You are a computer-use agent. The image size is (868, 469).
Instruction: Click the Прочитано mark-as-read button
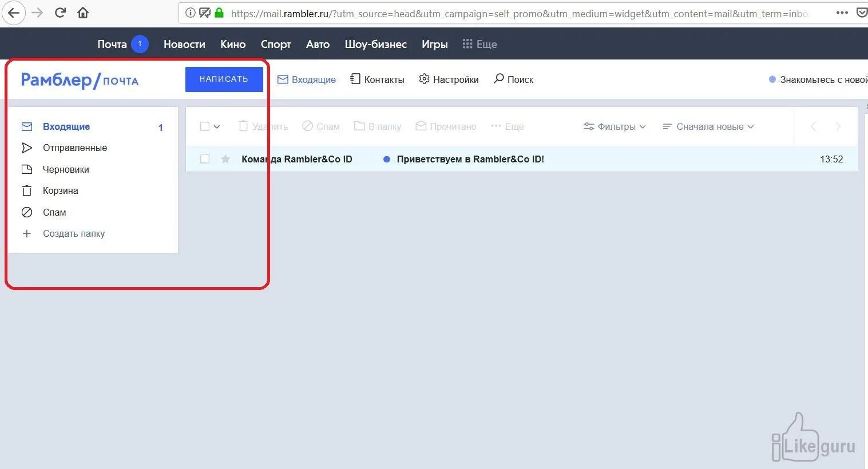pos(446,126)
